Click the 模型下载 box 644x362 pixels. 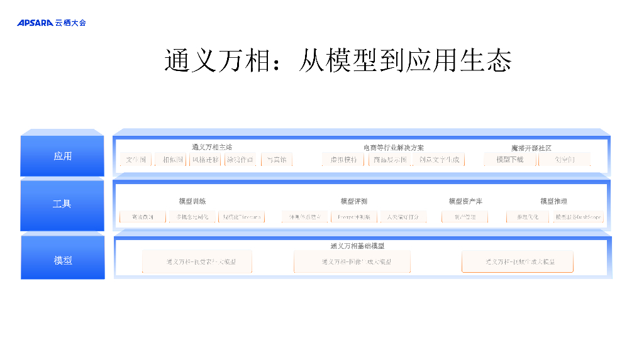(509, 160)
